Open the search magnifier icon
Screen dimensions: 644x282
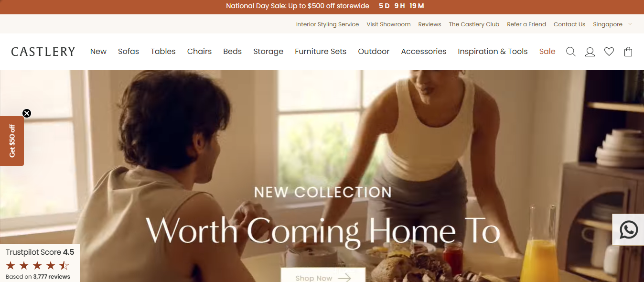570,52
